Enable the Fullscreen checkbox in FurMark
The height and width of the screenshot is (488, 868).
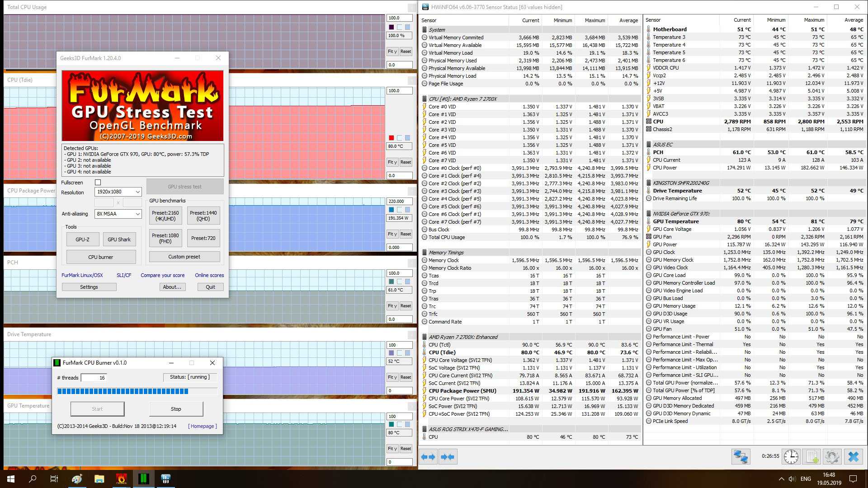tap(98, 183)
